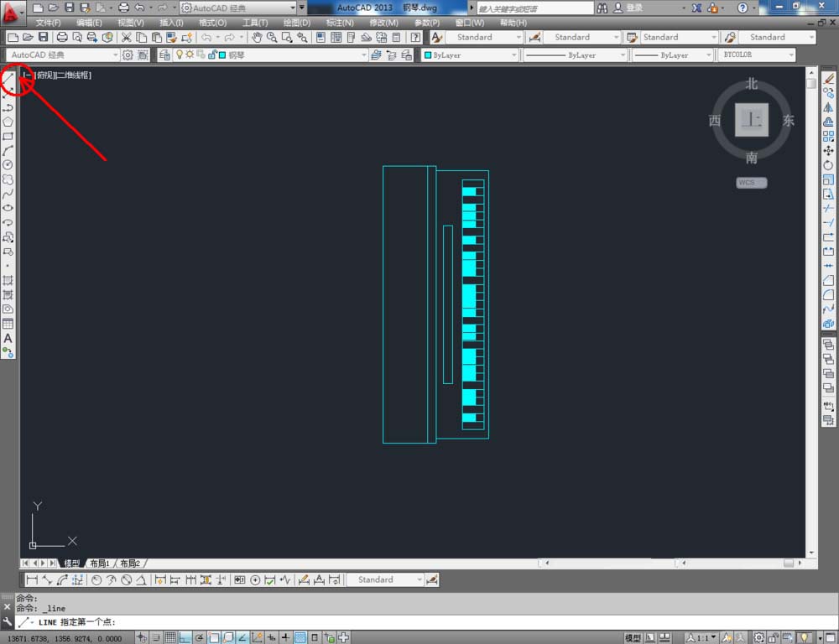Open Standard dimension style dropdown in dimension toolbar
The width and height of the screenshot is (839, 644).
pyautogui.click(x=385, y=579)
